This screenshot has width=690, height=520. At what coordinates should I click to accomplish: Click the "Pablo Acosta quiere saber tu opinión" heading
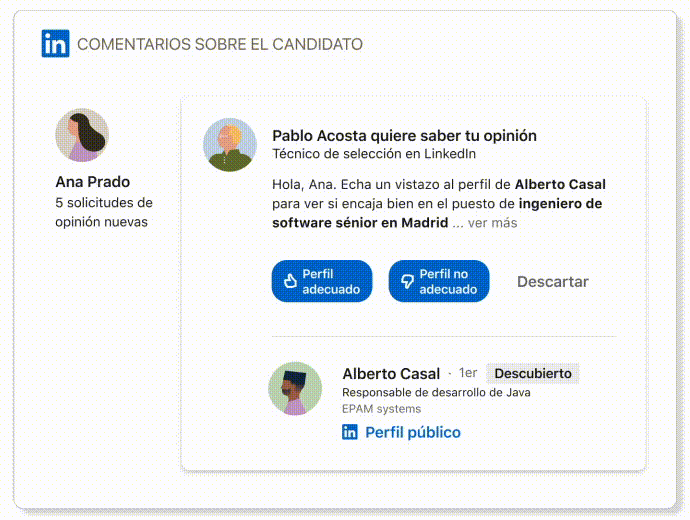(x=404, y=136)
